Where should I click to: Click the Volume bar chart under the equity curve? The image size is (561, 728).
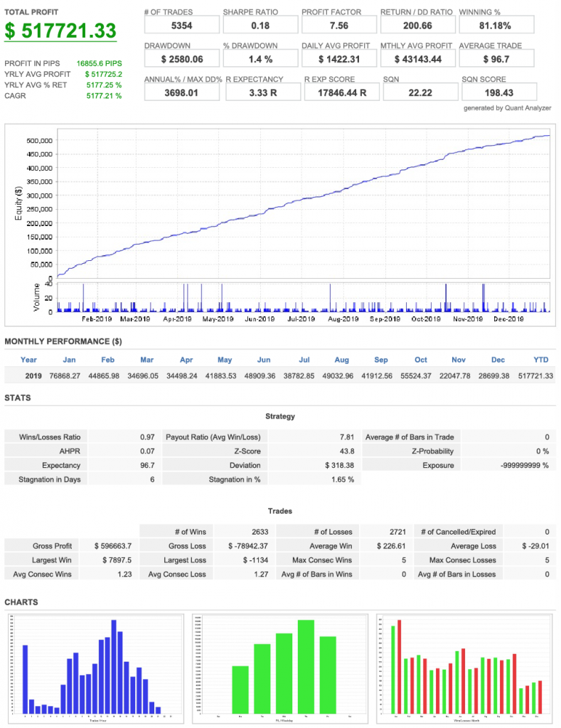pos(302,297)
